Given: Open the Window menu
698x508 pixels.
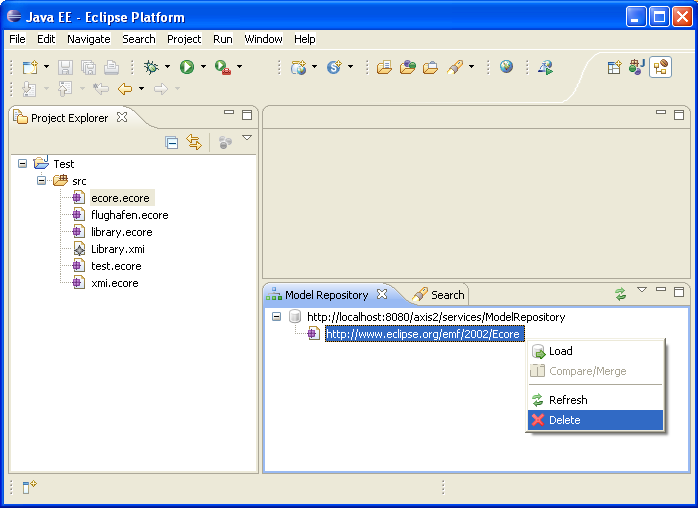Looking at the screenshot, I should click(263, 39).
